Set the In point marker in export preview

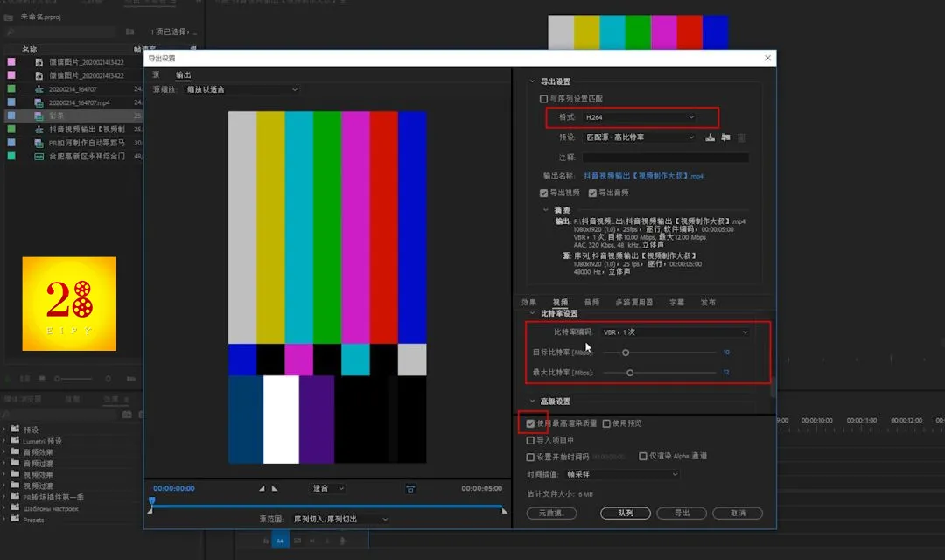[262, 488]
